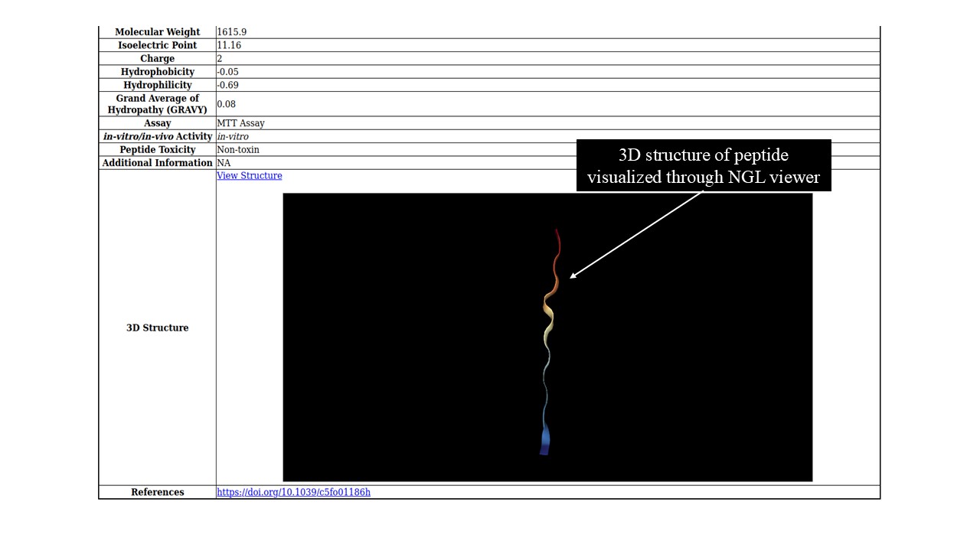The width and height of the screenshot is (980, 551).
Task: Click the Charge row label
Action: pyautogui.click(x=158, y=59)
